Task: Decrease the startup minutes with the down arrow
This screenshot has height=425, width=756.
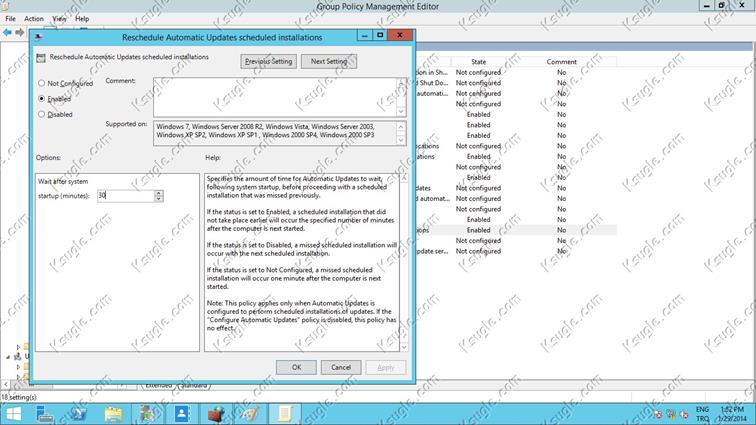Action: (159, 199)
